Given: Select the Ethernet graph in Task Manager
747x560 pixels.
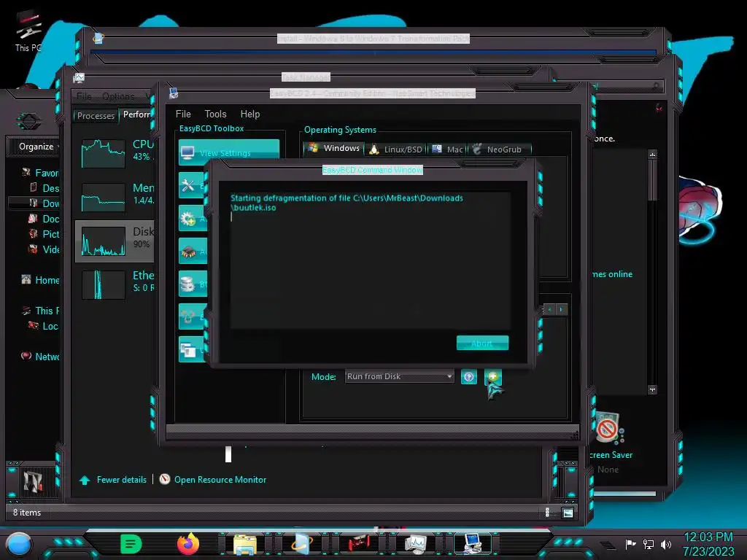Looking at the screenshot, I should tap(104, 285).
